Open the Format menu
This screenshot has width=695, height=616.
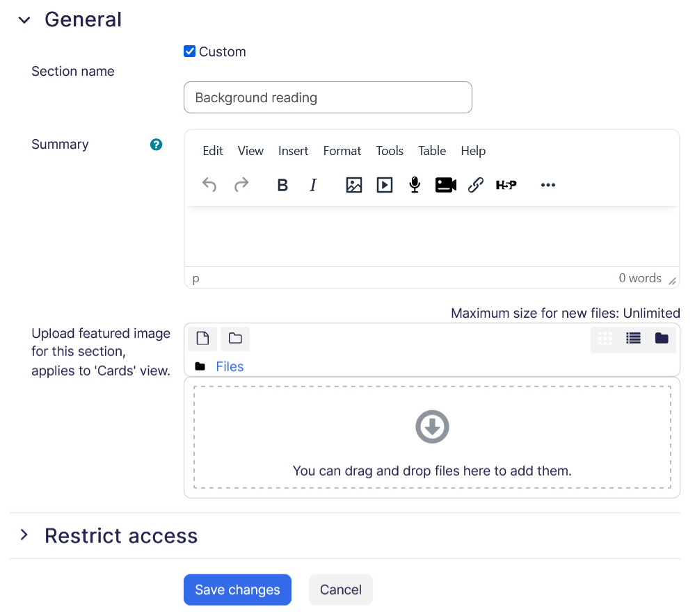click(342, 150)
